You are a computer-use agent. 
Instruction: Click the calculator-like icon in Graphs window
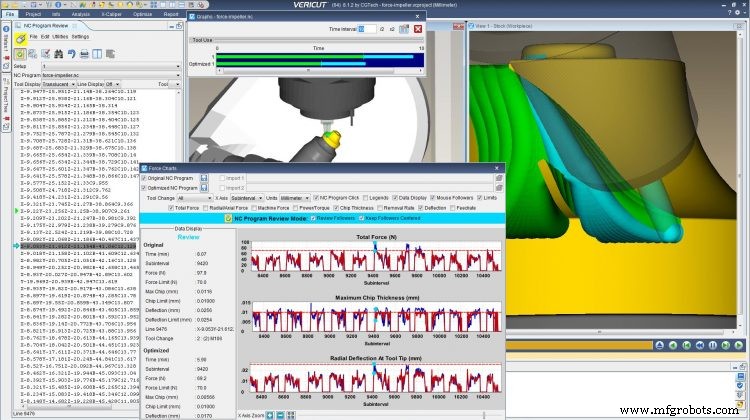click(x=404, y=29)
